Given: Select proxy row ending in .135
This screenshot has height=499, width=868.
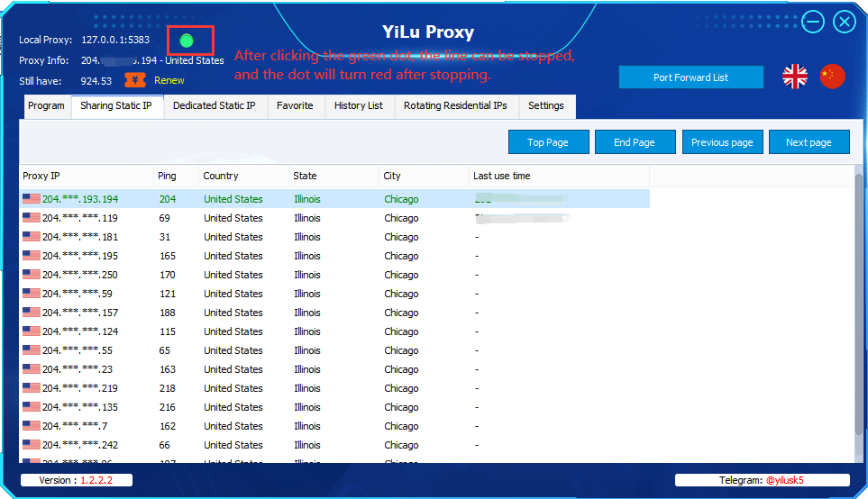Looking at the screenshot, I should coord(335,407).
